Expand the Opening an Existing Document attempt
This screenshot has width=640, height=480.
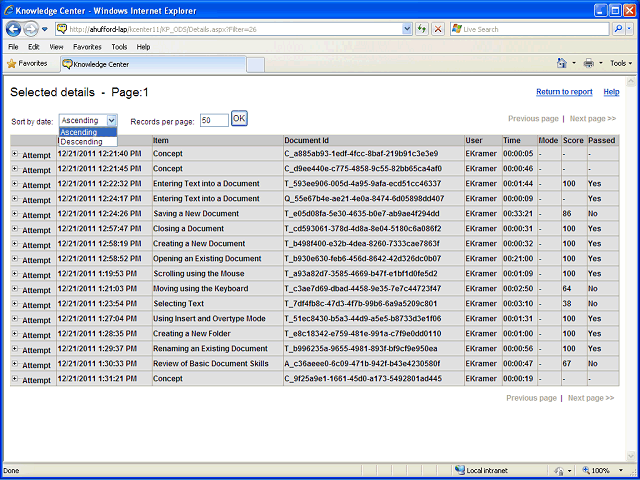tap(15, 259)
